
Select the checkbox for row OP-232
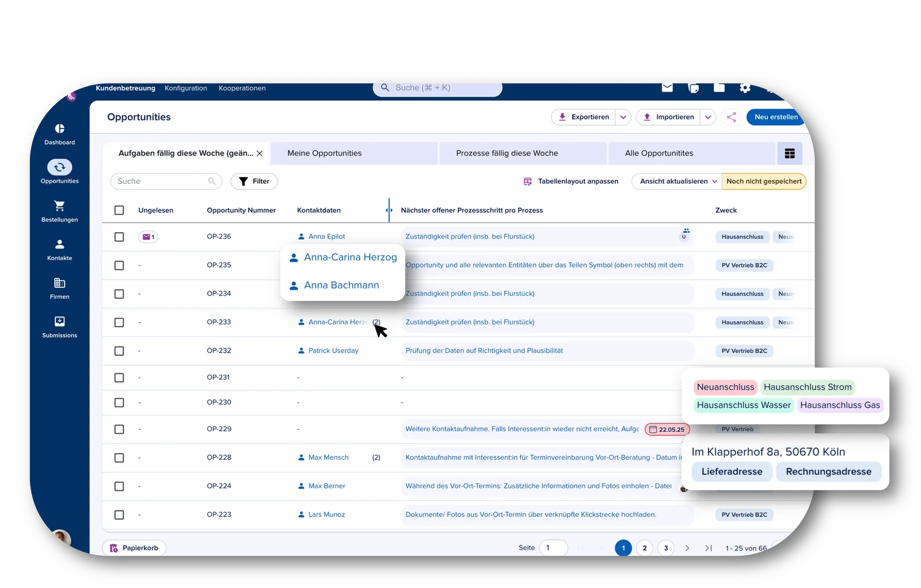(x=119, y=351)
